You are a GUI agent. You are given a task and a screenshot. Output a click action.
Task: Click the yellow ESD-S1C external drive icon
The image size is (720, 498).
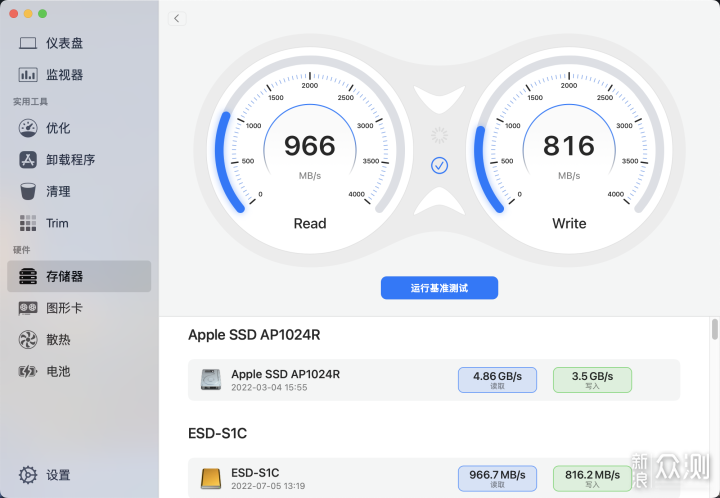coord(211,478)
